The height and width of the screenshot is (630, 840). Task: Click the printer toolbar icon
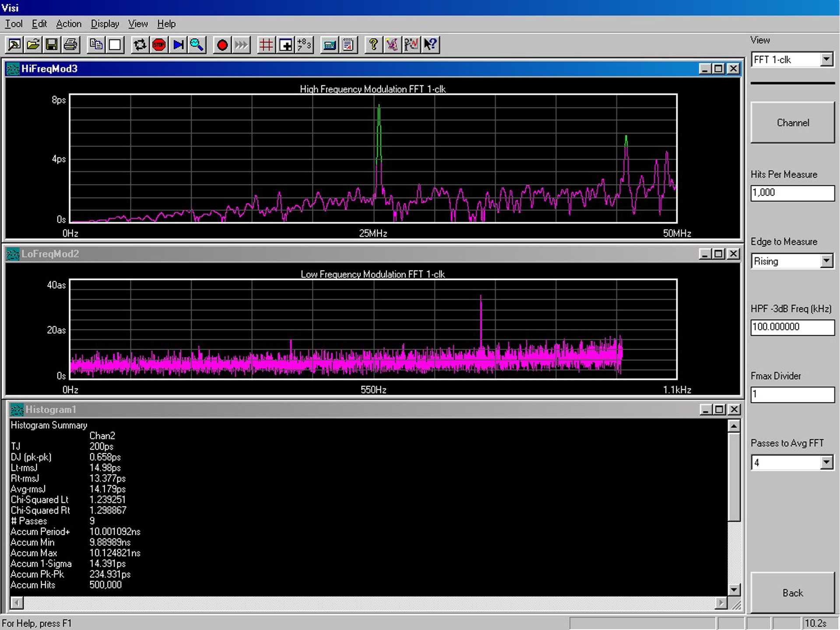click(x=70, y=45)
